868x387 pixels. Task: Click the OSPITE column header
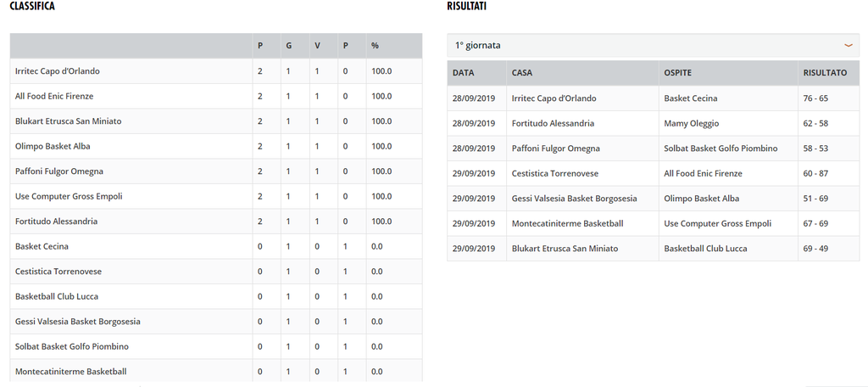pyautogui.click(x=677, y=73)
